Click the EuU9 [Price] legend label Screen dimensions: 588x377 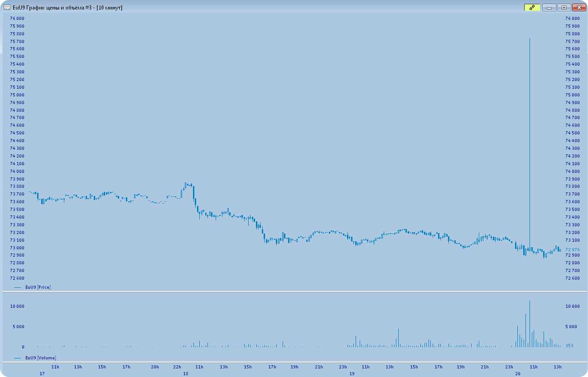click(x=38, y=287)
